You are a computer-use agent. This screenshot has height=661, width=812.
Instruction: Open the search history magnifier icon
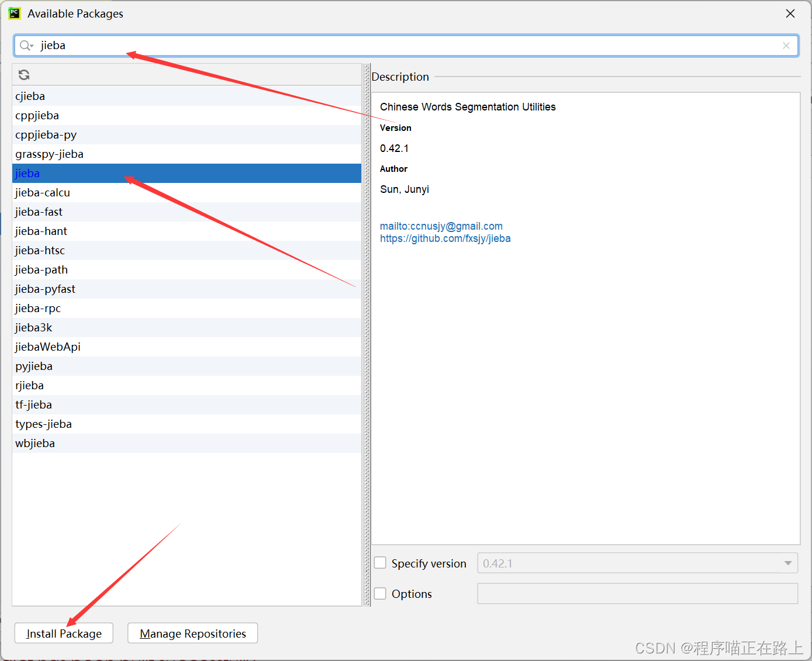pyautogui.click(x=26, y=46)
